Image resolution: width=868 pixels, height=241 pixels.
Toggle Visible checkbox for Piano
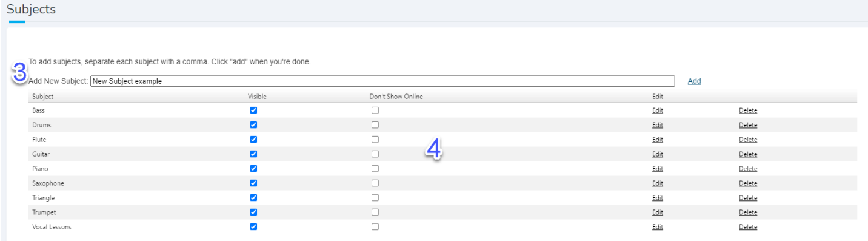(253, 169)
